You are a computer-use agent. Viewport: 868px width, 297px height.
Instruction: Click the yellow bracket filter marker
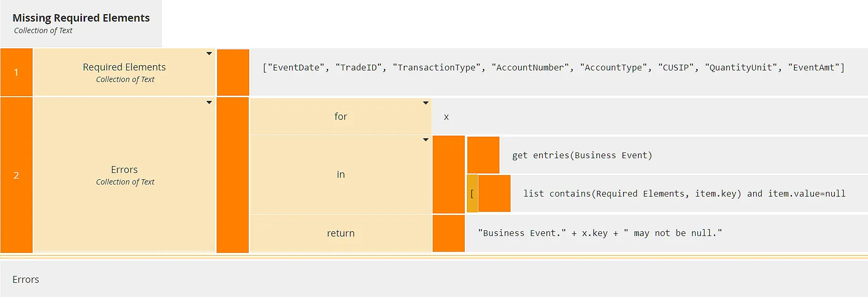click(x=472, y=193)
